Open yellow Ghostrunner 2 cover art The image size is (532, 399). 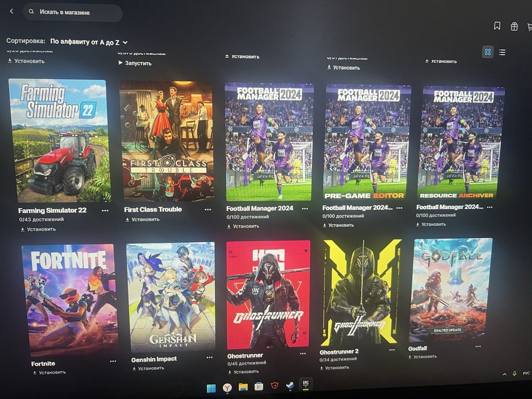[x=361, y=292]
